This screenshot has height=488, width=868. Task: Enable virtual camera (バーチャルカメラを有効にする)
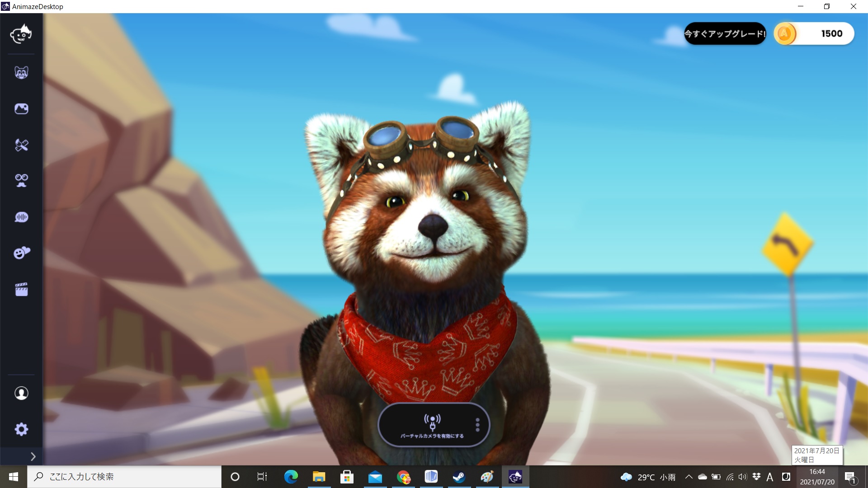pyautogui.click(x=432, y=426)
